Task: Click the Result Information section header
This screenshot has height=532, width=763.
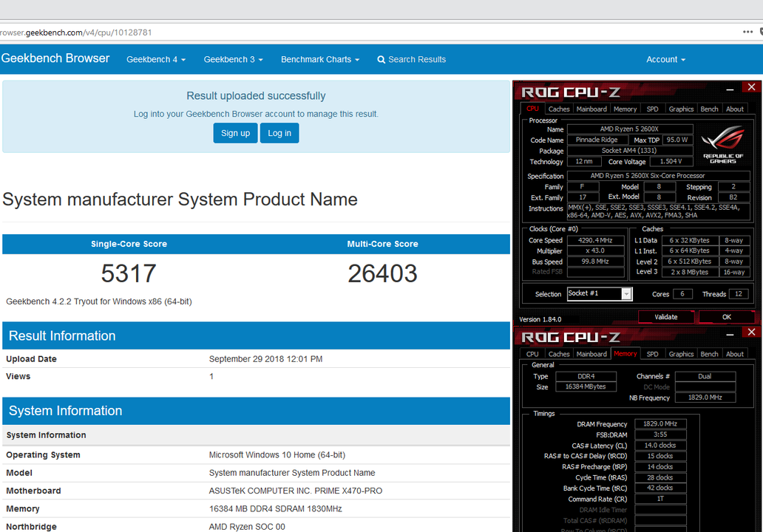Action: 256,335
